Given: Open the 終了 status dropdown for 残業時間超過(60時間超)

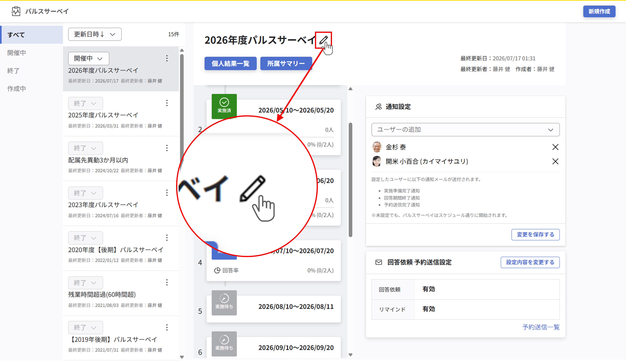Looking at the screenshot, I should pyautogui.click(x=85, y=283).
